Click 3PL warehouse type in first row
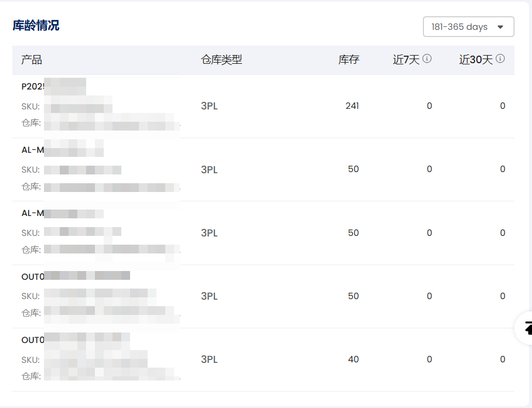 click(209, 107)
